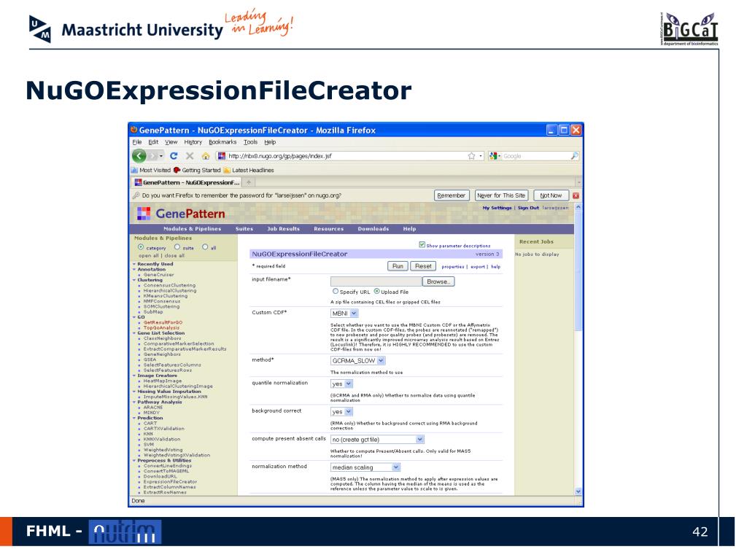Screen dimensions: 747x560
Task: Click the Getting Started bookmark
Action: (x=197, y=170)
